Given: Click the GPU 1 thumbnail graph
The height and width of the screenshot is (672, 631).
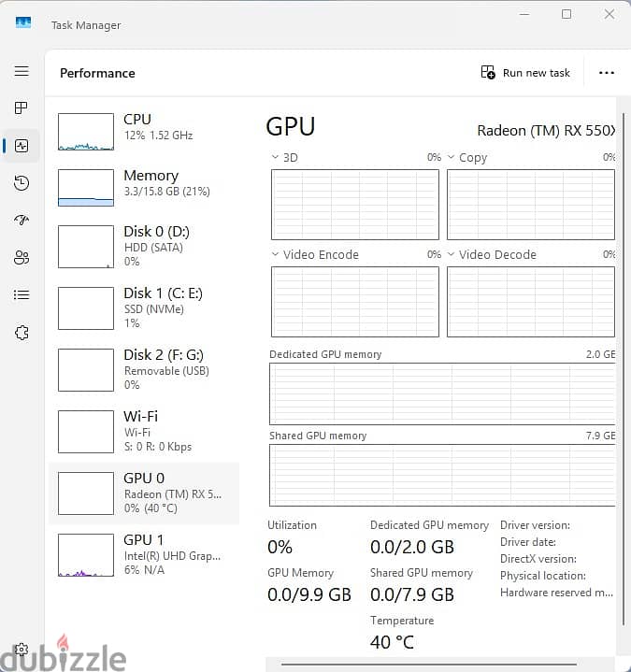Looking at the screenshot, I should coord(86,555).
